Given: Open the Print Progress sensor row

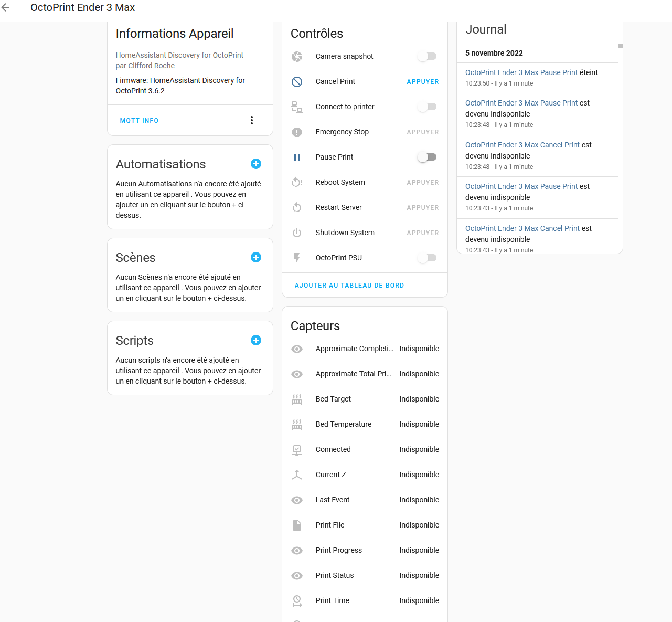Looking at the screenshot, I should coord(365,550).
